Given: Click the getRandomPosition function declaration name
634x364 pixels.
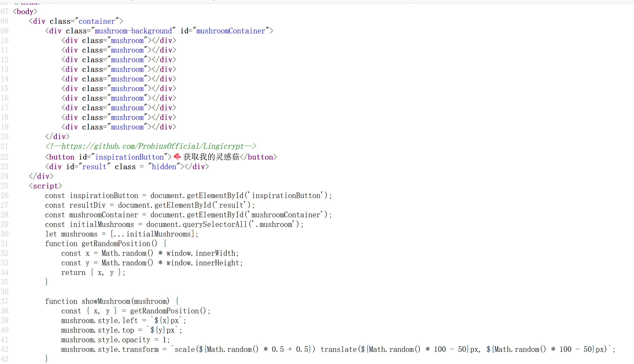Looking at the screenshot, I should tap(116, 244).
